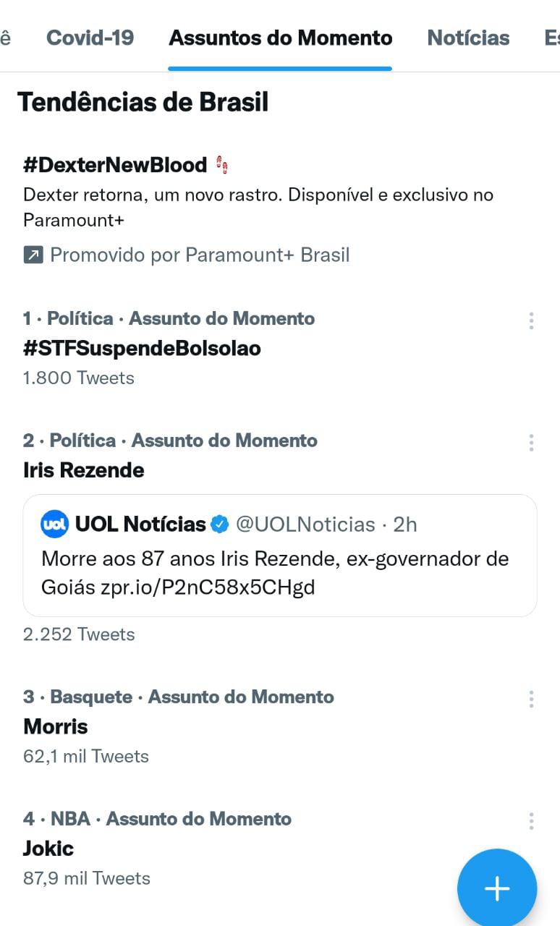Open the Iris Rezende trending topic
Screen dimensions: 560x926
[84, 470]
